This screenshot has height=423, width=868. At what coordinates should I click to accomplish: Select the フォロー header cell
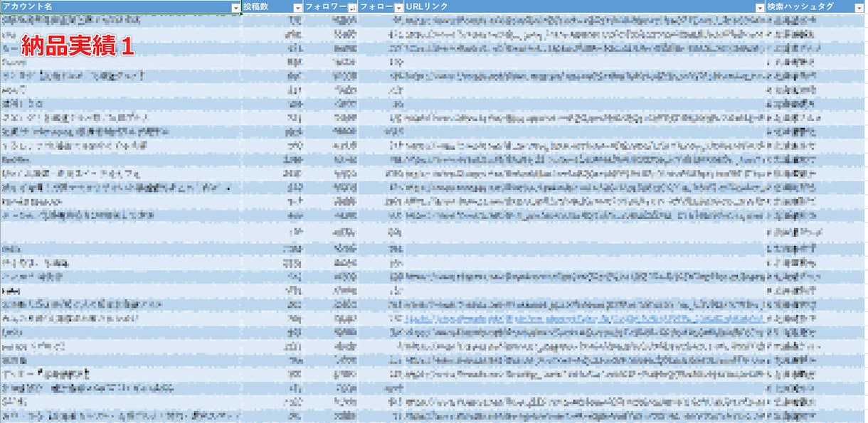381,6
